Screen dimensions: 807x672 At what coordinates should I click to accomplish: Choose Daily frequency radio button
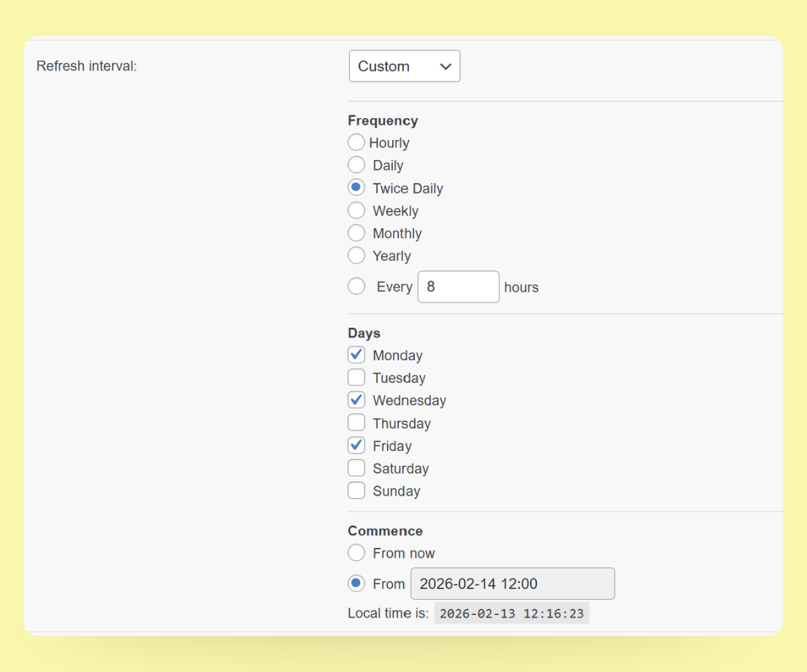tap(356, 165)
